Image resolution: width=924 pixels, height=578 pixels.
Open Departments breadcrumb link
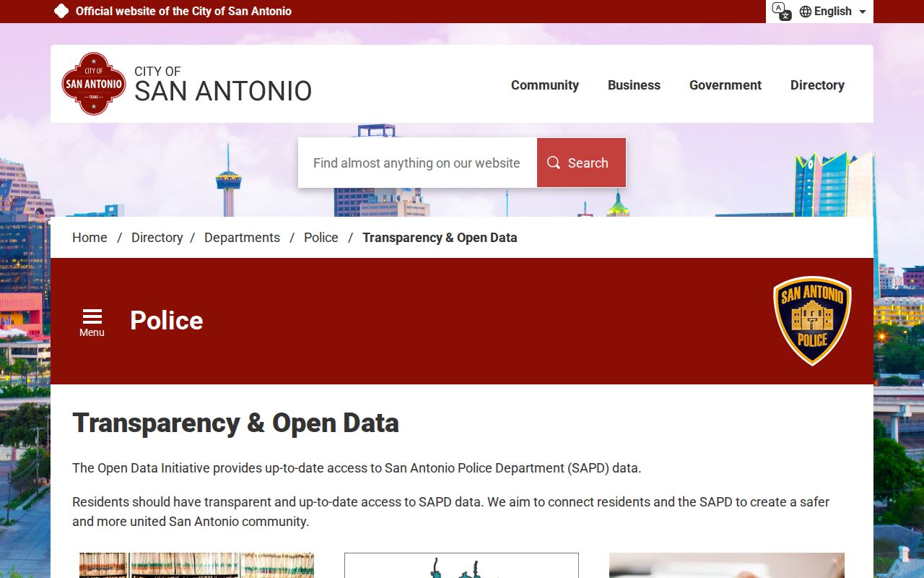pyautogui.click(x=242, y=238)
